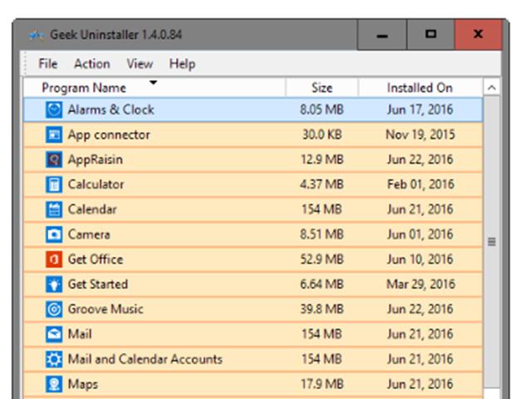Viewport: 532px width, 399px height.
Task: Open the Help menu
Action: pyautogui.click(x=182, y=64)
